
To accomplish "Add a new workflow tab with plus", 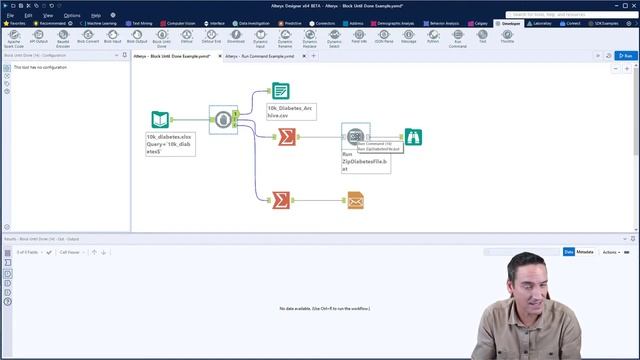I will [313, 56].
